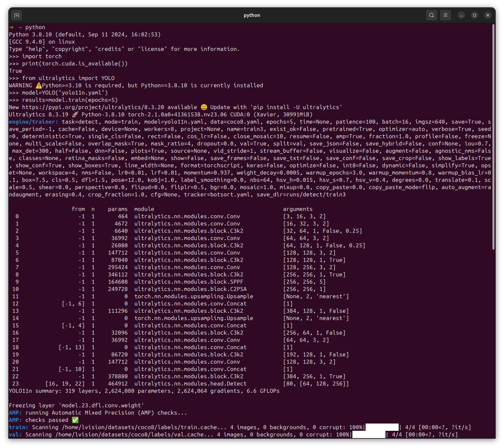Click the terminal vertical scrollbar thumb

(x=493, y=137)
